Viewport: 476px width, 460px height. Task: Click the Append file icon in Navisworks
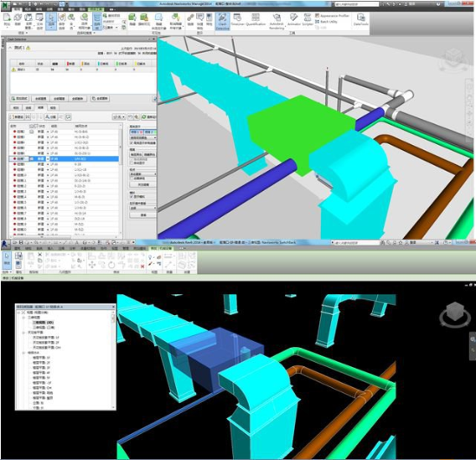tap(7, 20)
